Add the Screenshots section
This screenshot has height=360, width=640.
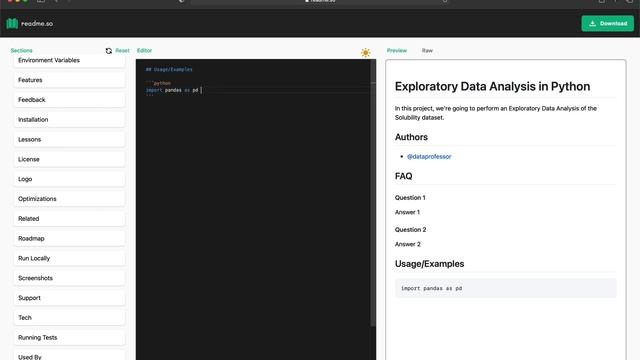tap(69, 278)
